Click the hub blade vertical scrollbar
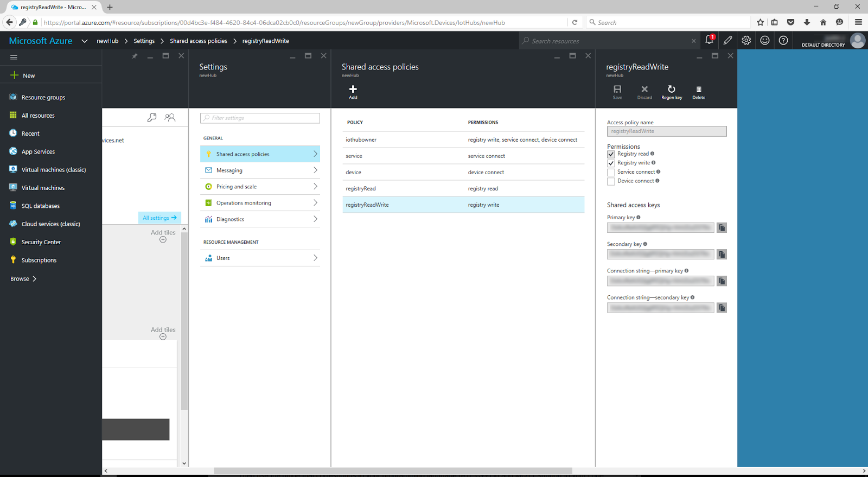The height and width of the screenshot is (477, 868). tap(184, 321)
